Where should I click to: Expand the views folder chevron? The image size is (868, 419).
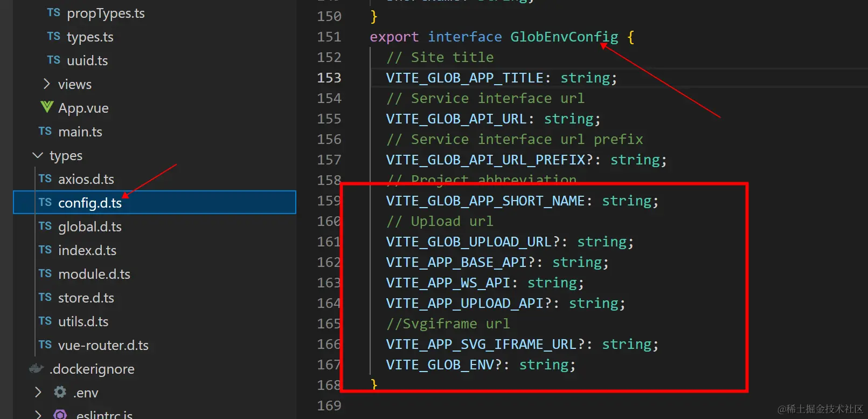pos(46,84)
